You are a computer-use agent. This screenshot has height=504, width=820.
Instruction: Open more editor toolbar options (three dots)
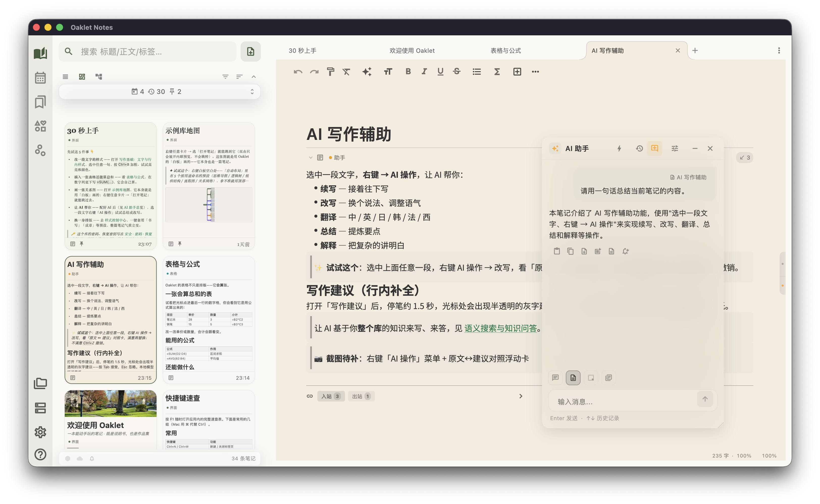point(535,72)
